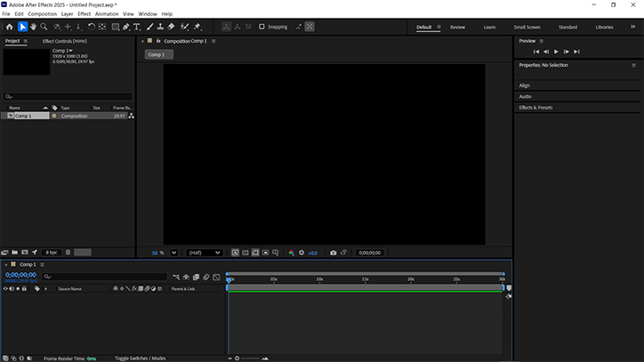Viewport: 644px width, 362px height.
Task: Click the Project panel search field
Action: [68, 96]
